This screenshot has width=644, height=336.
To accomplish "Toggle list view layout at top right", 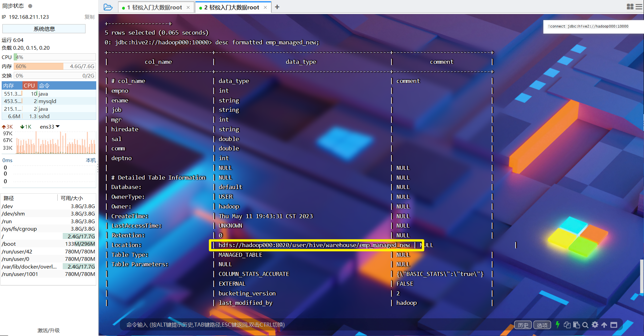I will [x=639, y=7].
